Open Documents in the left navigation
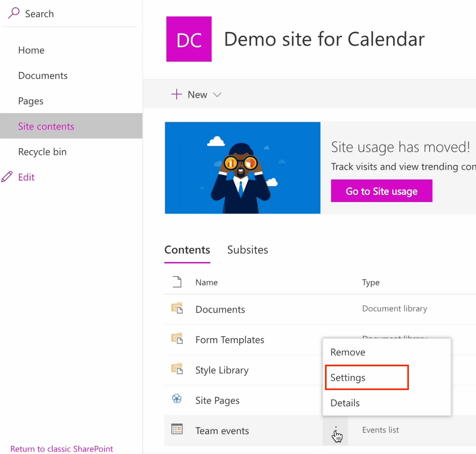476x454 pixels. pyautogui.click(x=43, y=76)
